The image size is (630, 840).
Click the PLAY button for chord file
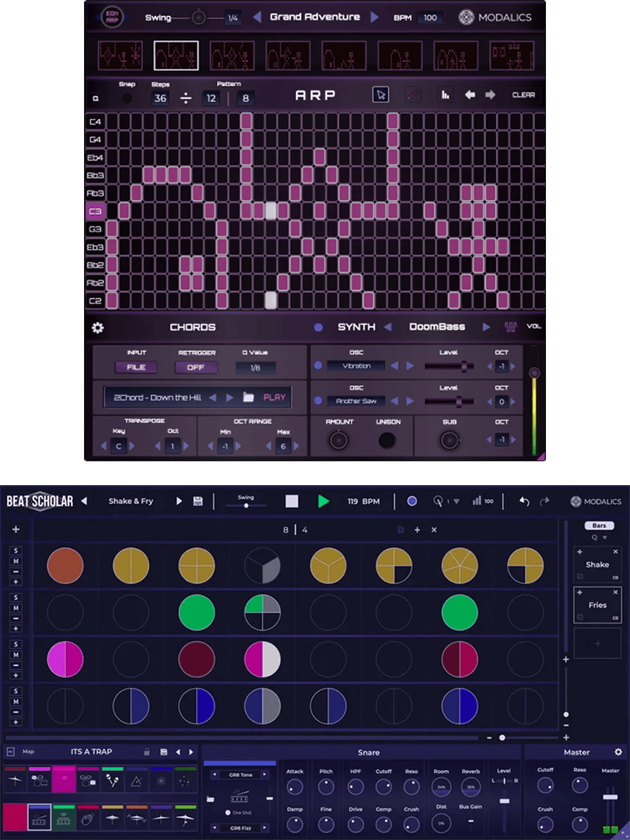click(x=274, y=398)
